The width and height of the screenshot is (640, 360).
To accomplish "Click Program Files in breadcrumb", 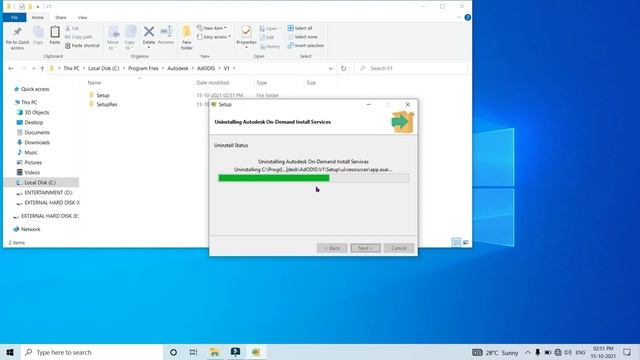I will click(143, 68).
